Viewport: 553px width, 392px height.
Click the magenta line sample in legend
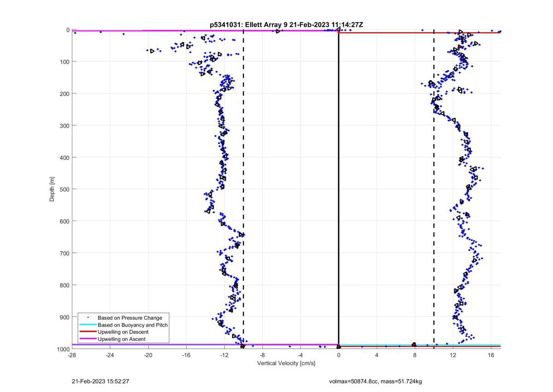coord(88,339)
